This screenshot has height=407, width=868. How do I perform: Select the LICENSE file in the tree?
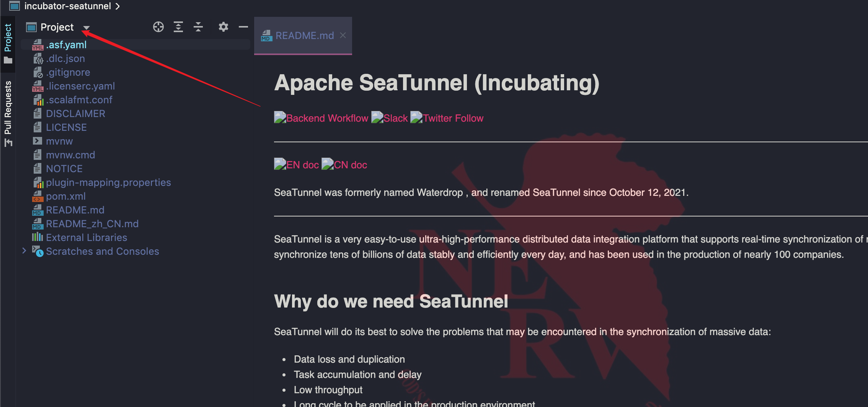pyautogui.click(x=66, y=127)
